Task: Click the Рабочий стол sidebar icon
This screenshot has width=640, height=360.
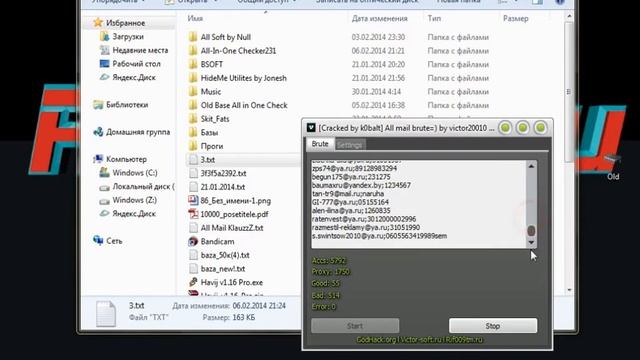Action: click(104, 64)
